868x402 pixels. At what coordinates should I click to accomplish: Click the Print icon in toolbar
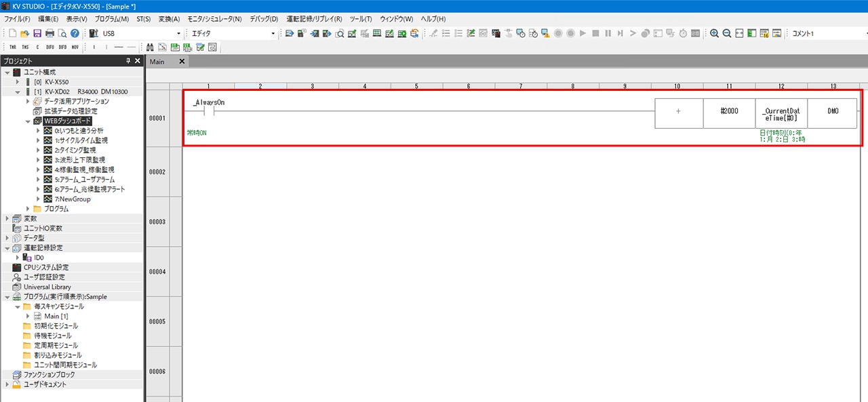tap(50, 33)
